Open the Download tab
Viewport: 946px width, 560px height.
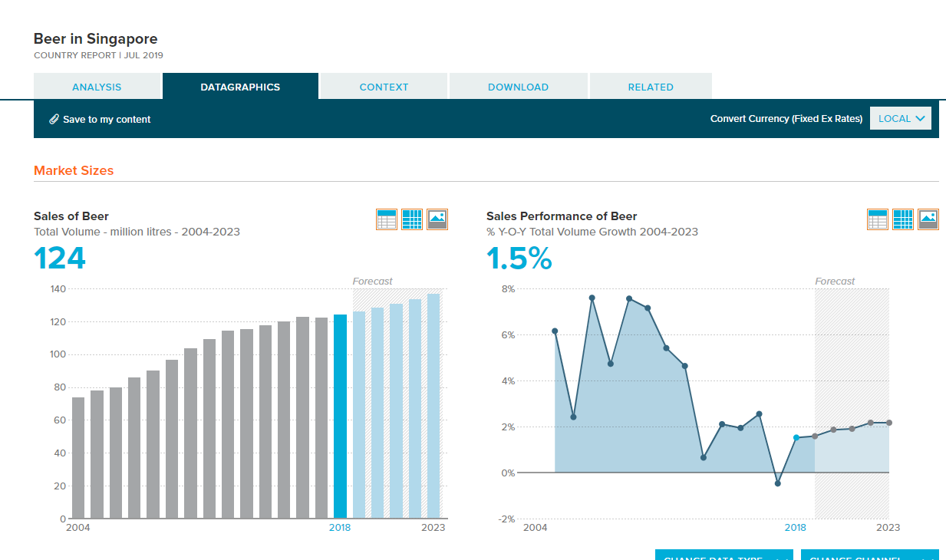pos(518,87)
